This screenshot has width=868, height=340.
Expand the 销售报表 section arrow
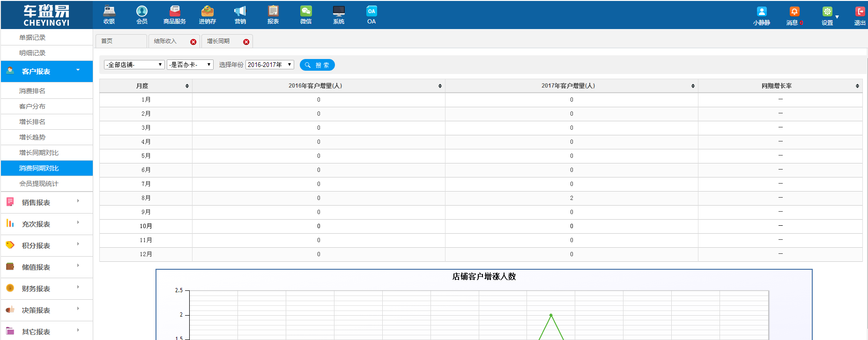point(78,201)
